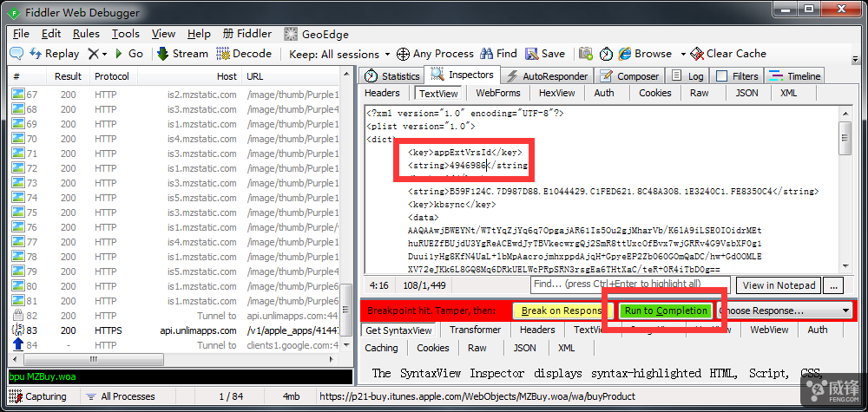The image size is (868, 412).
Task: Open the Help menu
Action: point(199,34)
